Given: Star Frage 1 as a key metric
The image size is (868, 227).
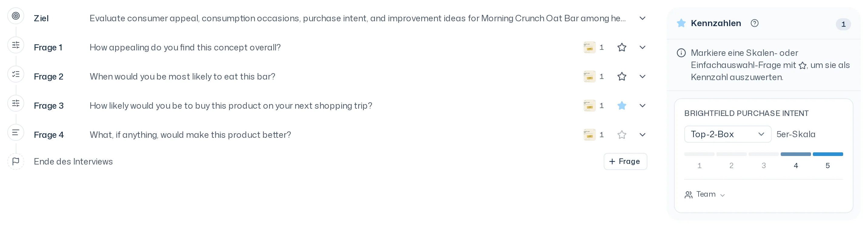Looking at the screenshot, I should [622, 48].
